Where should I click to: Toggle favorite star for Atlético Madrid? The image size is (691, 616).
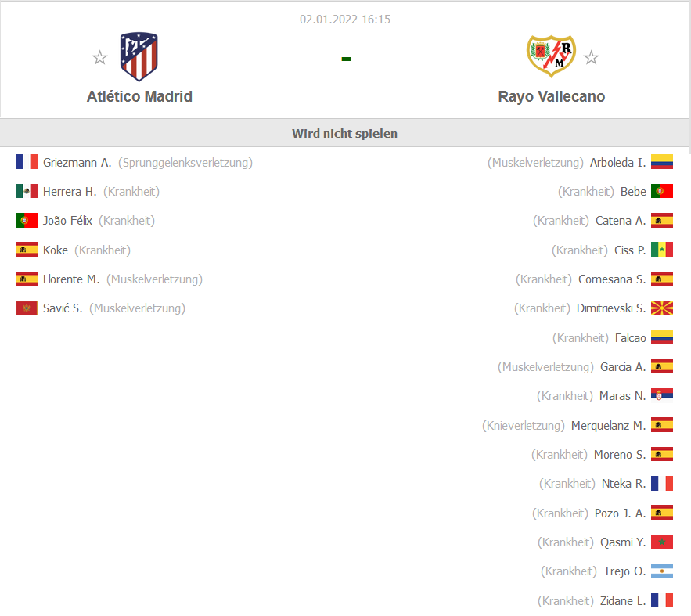click(x=99, y=57)
